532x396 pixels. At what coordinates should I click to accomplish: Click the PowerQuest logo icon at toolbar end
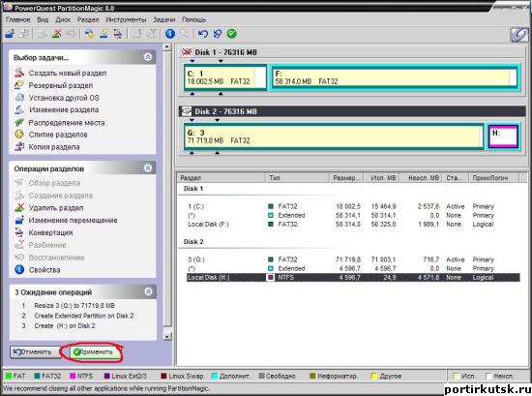519,34
